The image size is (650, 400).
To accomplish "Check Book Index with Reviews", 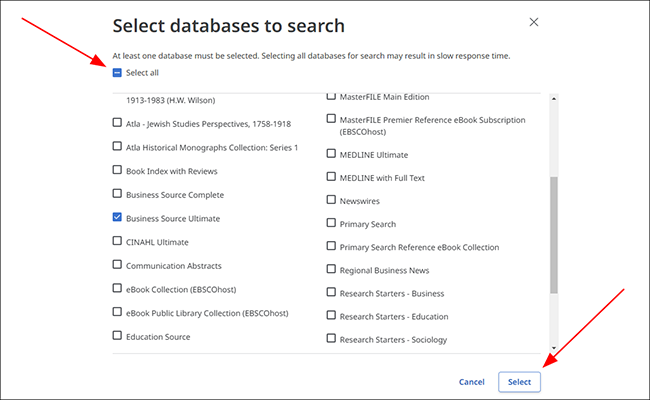I will coord(117,170).
